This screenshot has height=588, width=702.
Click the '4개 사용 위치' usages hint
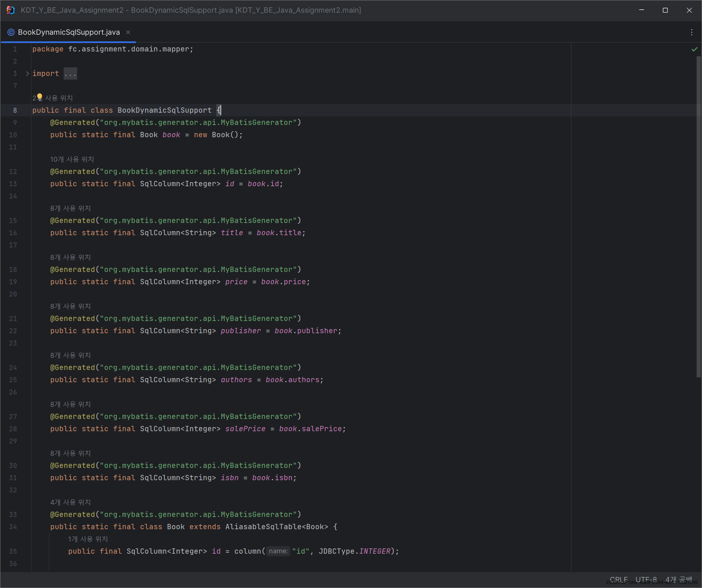pos(70,502)
